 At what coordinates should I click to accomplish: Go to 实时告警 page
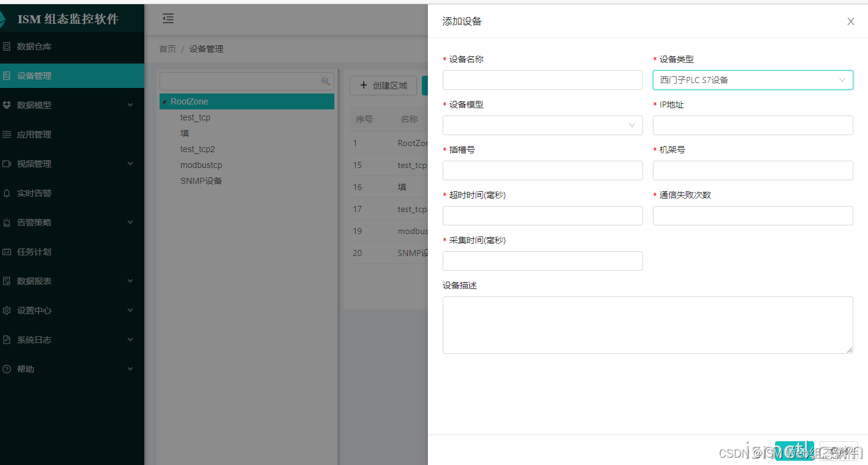[72, 193]
